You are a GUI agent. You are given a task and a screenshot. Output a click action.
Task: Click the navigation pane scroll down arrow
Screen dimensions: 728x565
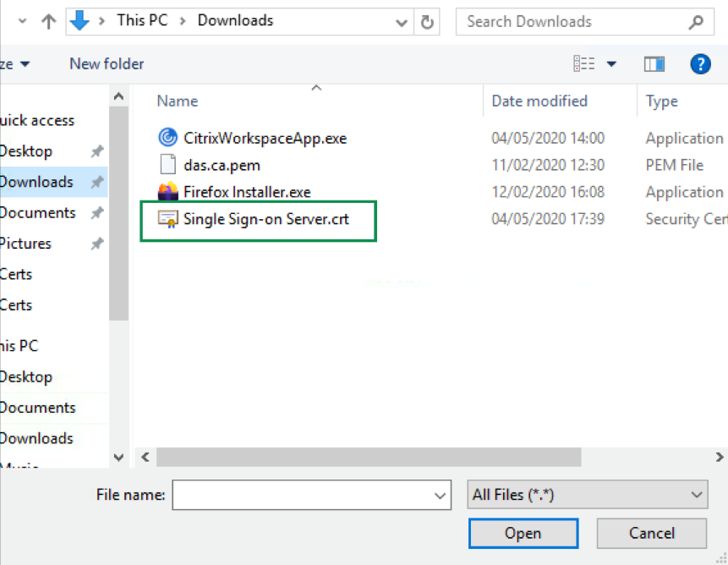(x=119, y=458)
